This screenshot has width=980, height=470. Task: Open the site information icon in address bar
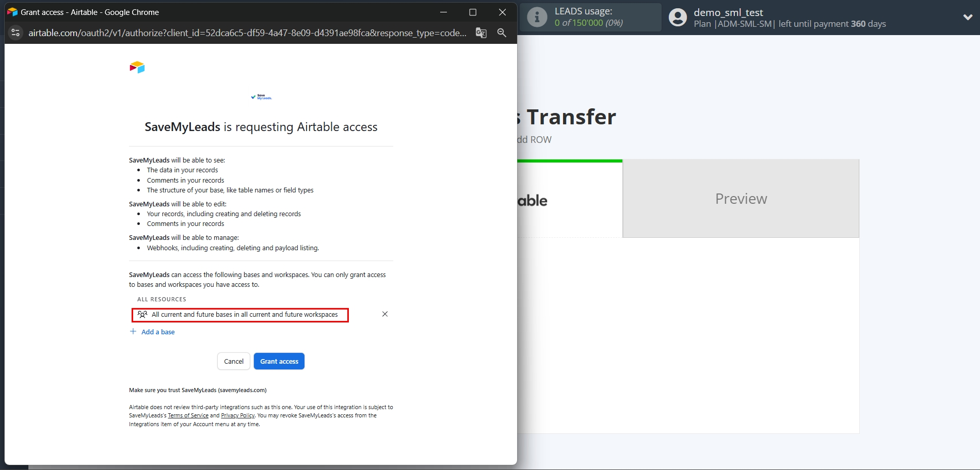click(x=15, y=33)
